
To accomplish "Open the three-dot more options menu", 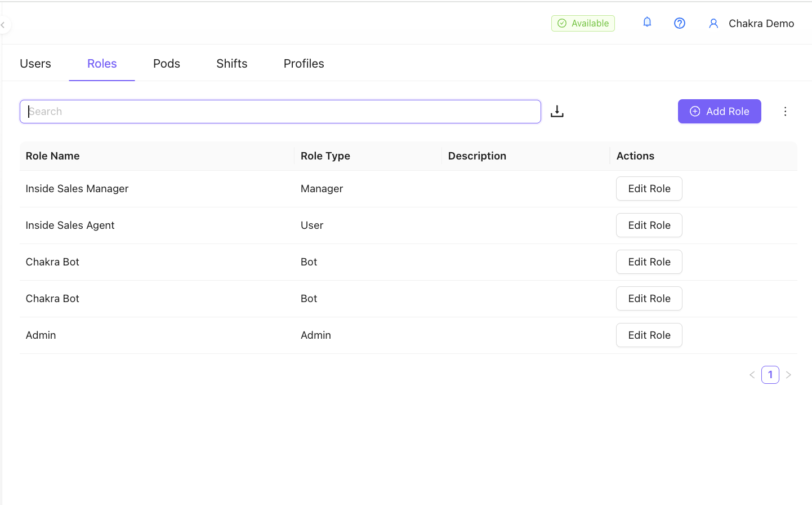I will (x=785, y=112).
